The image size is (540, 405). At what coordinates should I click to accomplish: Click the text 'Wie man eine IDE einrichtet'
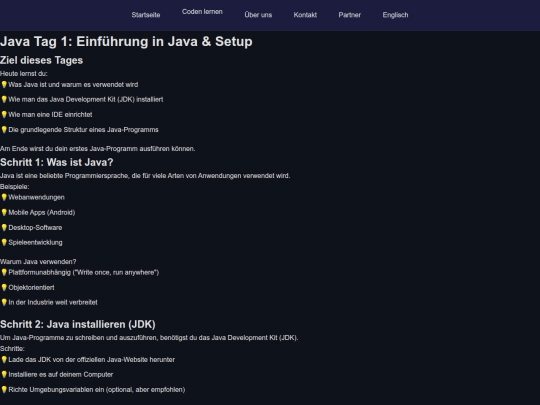tap(50, 114)
